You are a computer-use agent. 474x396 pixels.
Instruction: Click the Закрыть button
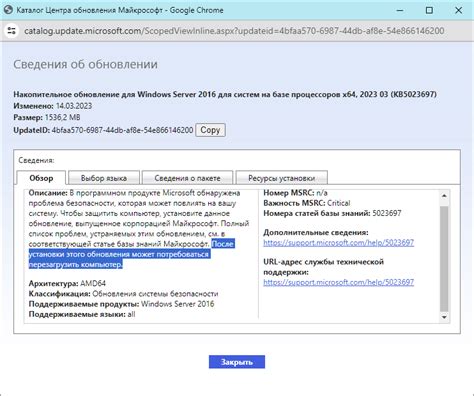tap(237, 362)
